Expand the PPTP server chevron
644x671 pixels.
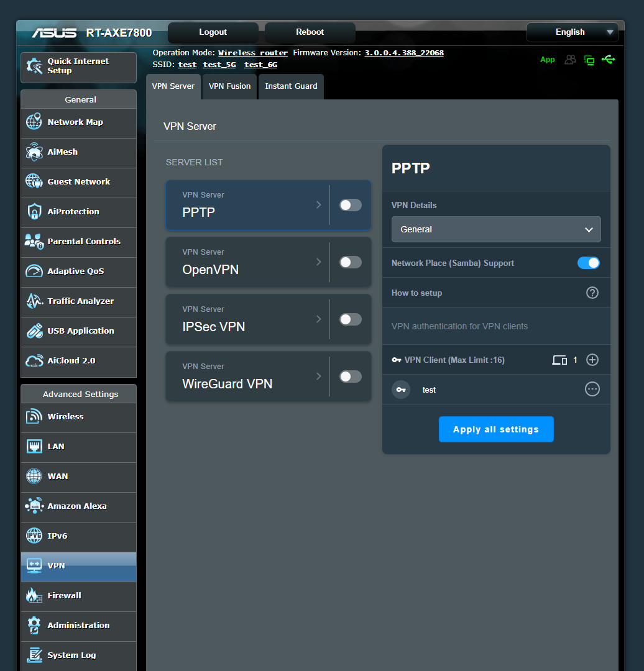[x=318, y=205]
